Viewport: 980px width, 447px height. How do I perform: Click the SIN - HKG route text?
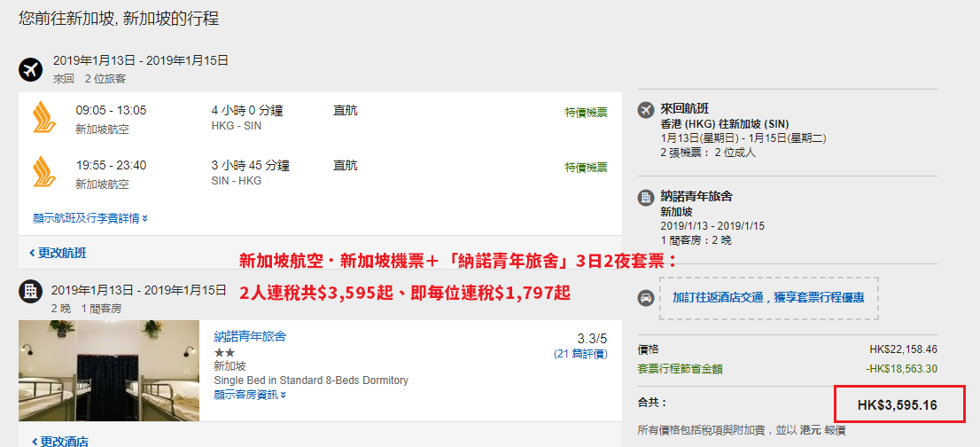(x=237, y=181)
